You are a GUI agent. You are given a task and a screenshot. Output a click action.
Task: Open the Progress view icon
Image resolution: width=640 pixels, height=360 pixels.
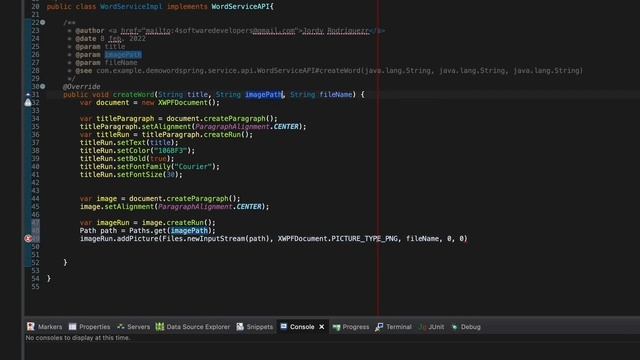coord(336,327)
